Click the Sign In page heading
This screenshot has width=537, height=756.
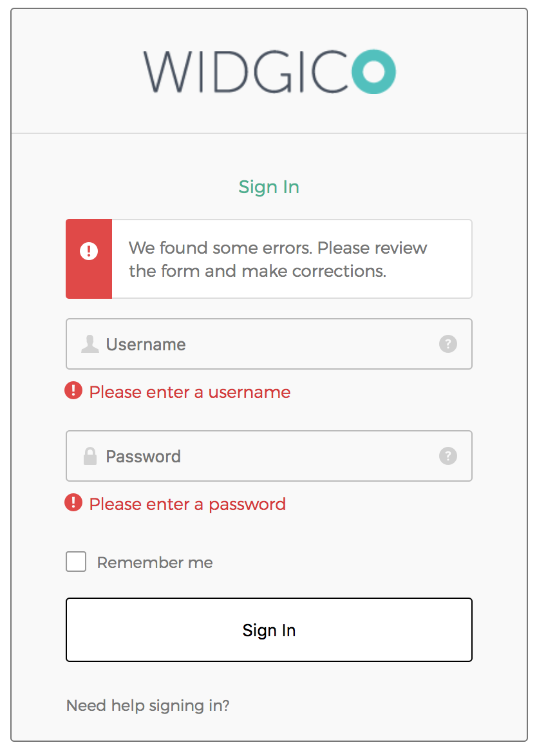268,187
